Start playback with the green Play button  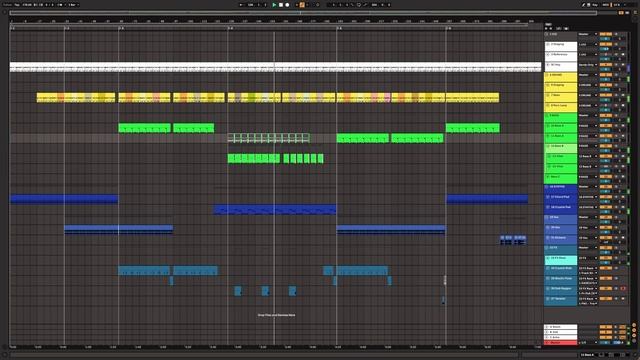tap(274, 5)
